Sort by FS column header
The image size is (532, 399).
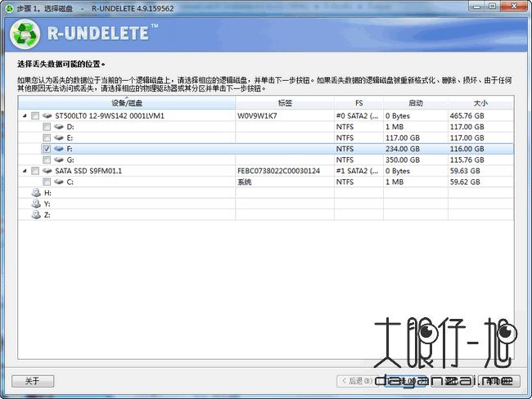coord(358,103)
